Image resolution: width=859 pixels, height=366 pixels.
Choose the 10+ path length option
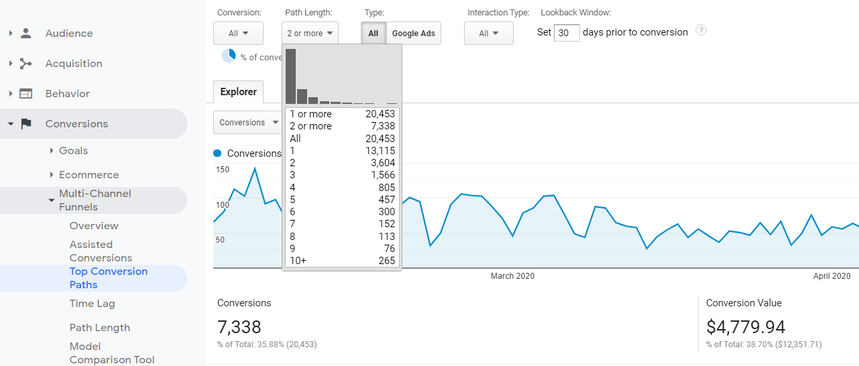pyautogui.click(x=342, y=261)
